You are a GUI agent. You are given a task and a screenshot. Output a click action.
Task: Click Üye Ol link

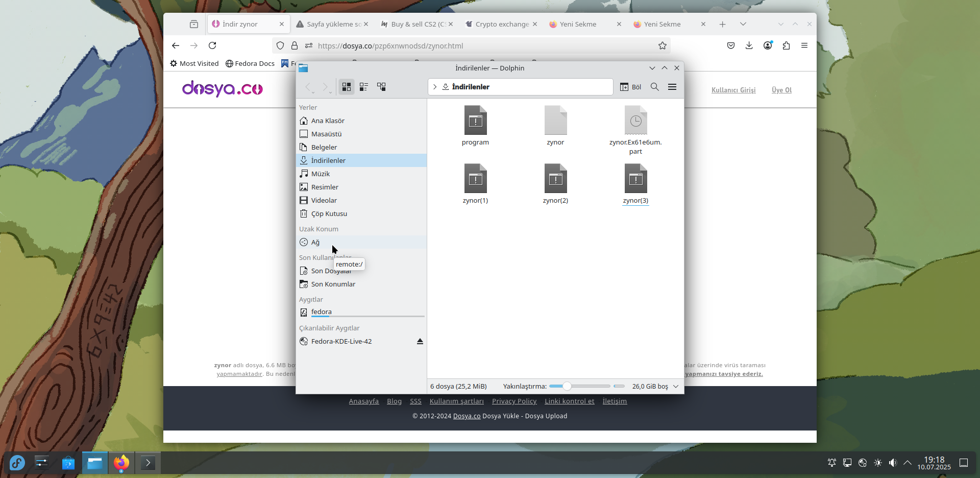[x=781, y=90]
